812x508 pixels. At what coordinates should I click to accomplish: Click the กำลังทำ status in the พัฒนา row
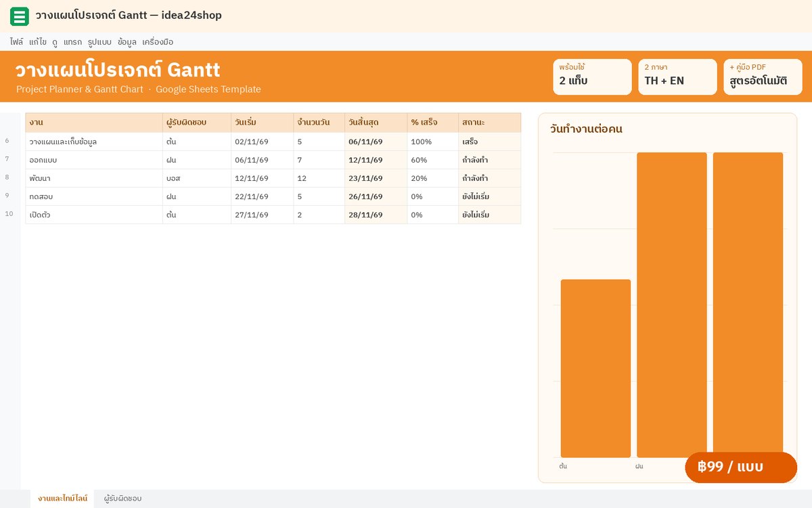490,178
